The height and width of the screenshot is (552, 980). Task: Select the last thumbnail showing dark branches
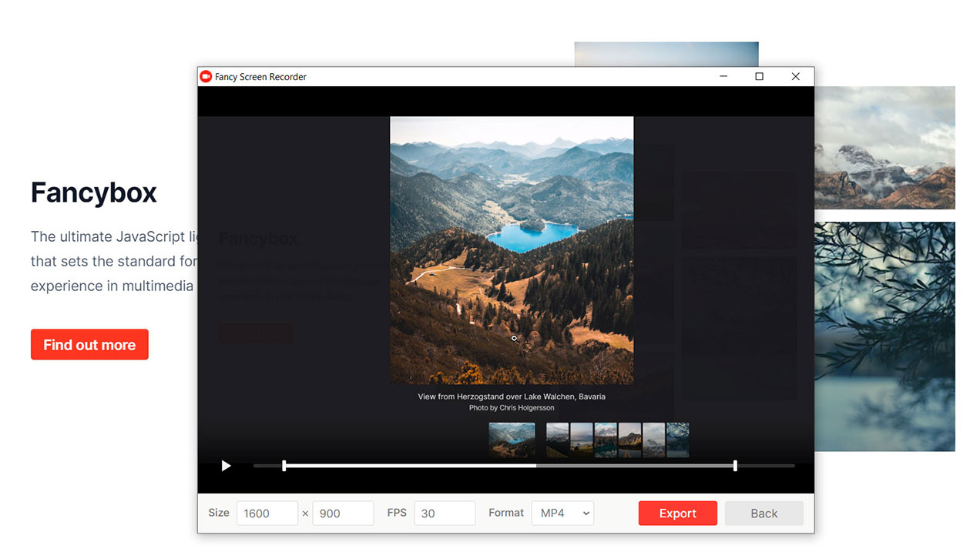[678, 440]
